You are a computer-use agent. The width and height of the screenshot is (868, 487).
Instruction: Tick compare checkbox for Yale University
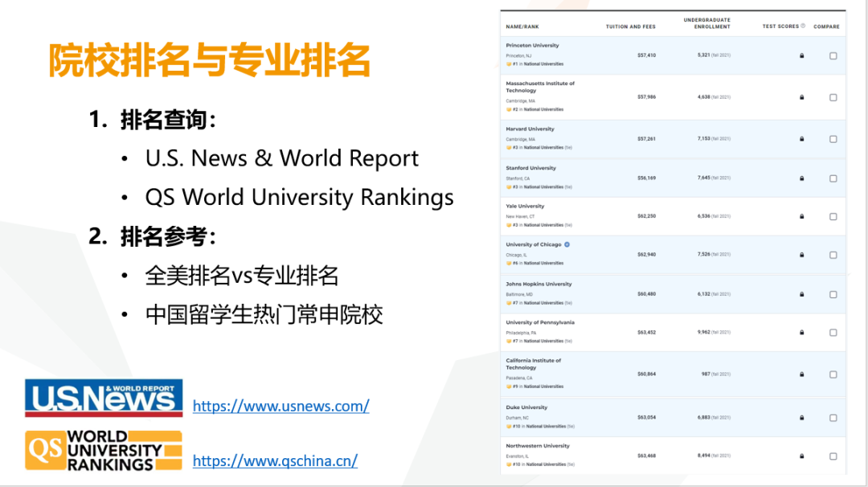pyautogui.click(x=833, y=217)
